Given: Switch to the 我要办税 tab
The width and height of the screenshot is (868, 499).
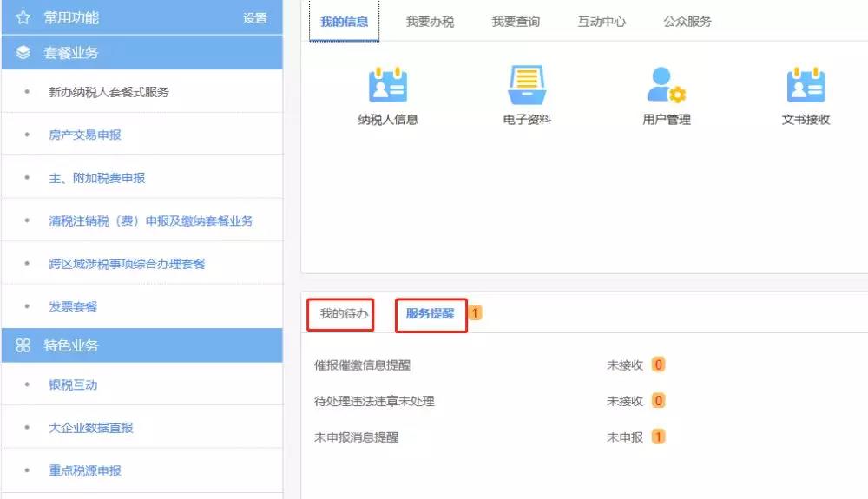Looking at the screenshot, I should point(430,22).
